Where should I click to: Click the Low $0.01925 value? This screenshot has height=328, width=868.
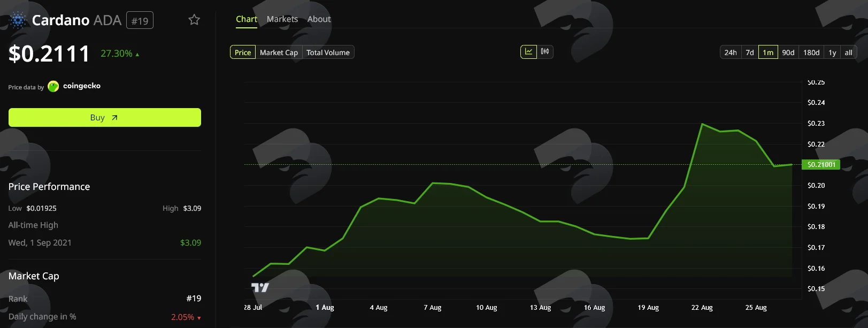(x=42, y=208)
